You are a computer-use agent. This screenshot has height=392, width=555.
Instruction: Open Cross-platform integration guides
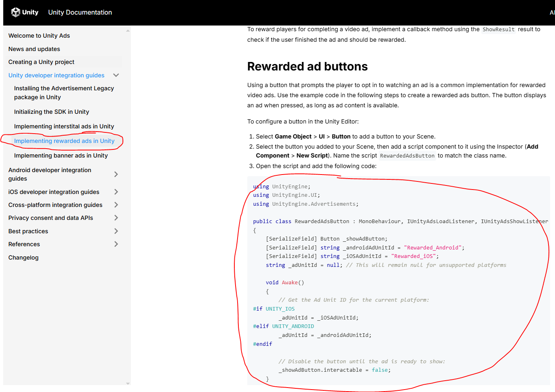tap(56, 205)
